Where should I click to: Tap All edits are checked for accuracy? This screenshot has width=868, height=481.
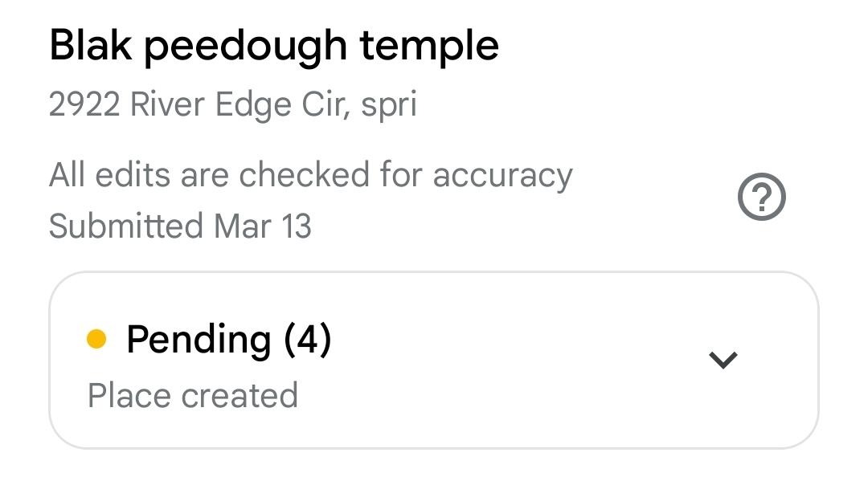pos(310,175)
